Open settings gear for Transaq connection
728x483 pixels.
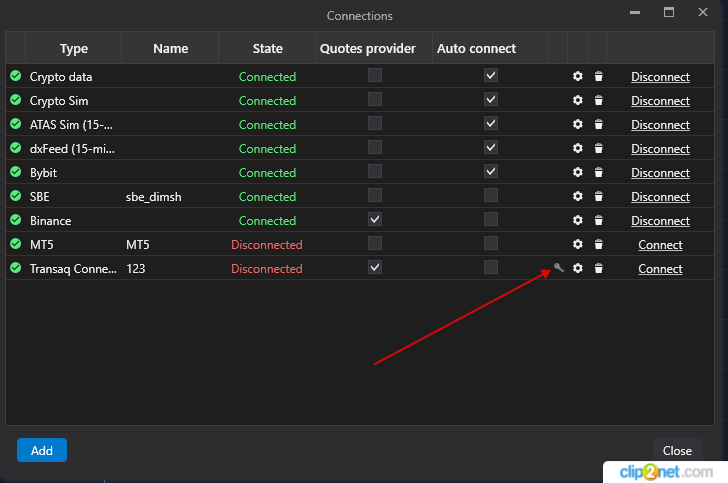pos(578,268)
